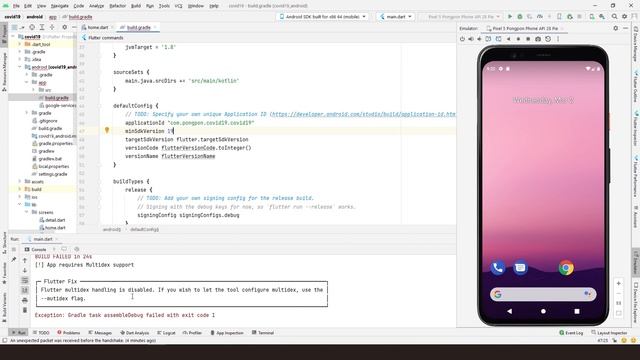Click the emulator toolbar Overview square
This screenshot has width=640, height=360.
(x=528, y=39)
